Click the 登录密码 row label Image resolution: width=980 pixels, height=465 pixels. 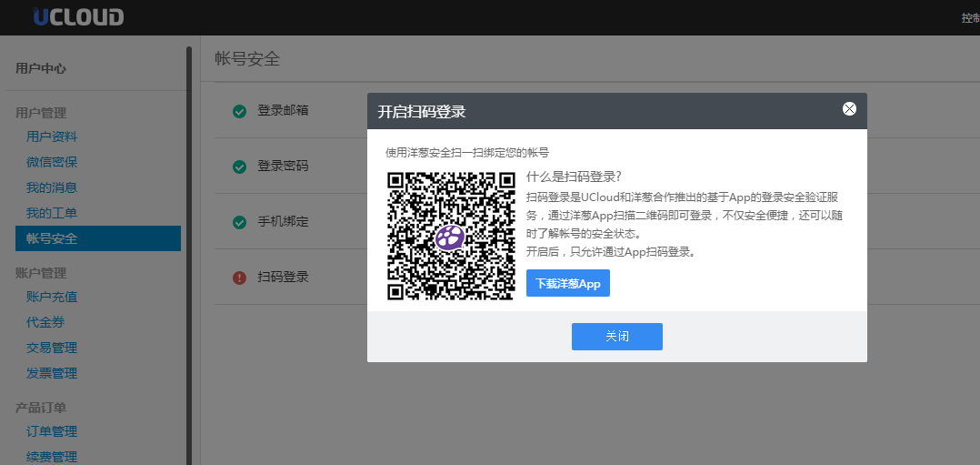pos(283,167)
